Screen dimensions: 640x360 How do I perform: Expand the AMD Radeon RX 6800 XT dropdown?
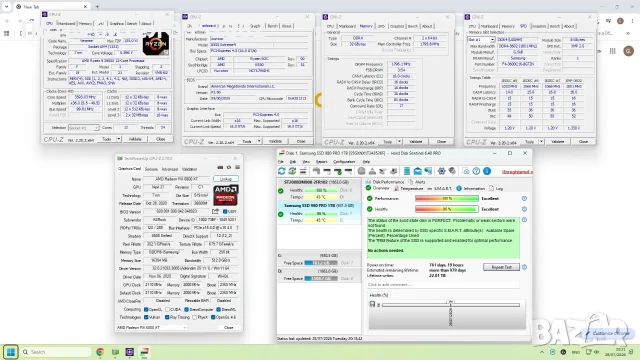[151, 327]
